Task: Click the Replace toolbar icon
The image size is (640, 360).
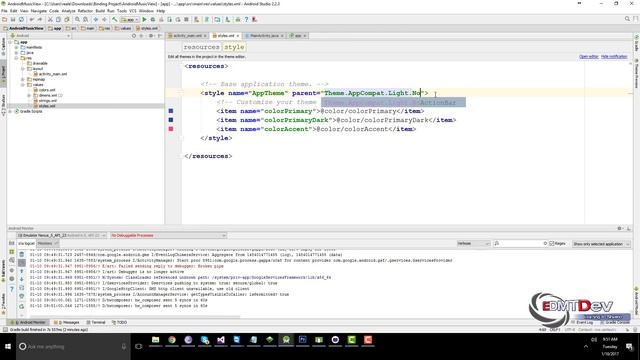Action: click(x=85, y=20)
